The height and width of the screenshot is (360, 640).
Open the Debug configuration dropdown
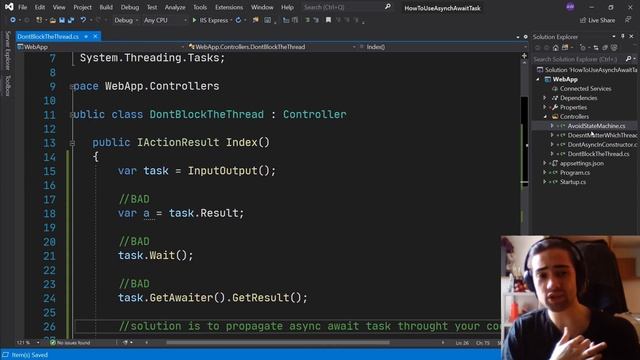pos(126,20)
